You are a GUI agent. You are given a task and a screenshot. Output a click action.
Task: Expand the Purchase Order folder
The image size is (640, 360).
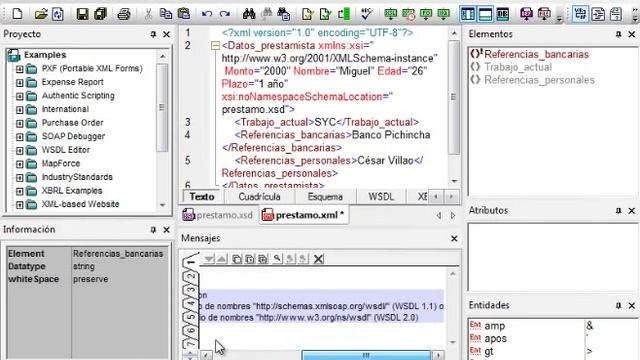coord(19,123)
